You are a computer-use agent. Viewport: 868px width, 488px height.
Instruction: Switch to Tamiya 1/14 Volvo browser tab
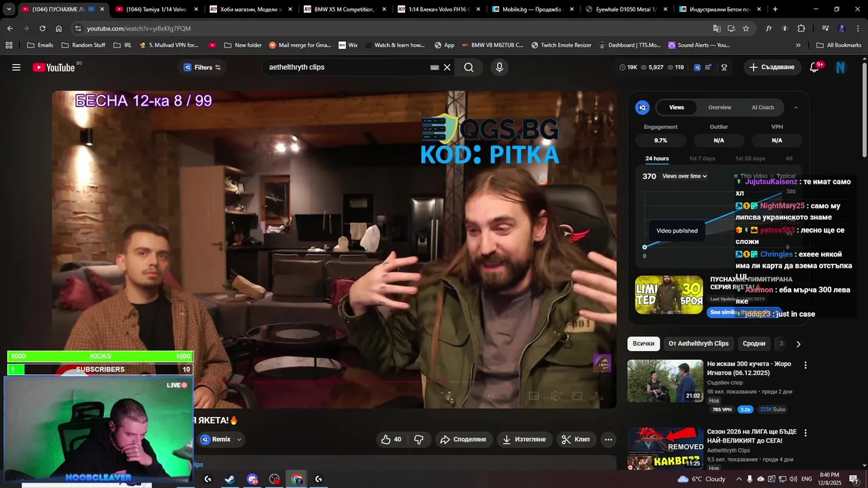click(x=157, y=9)
